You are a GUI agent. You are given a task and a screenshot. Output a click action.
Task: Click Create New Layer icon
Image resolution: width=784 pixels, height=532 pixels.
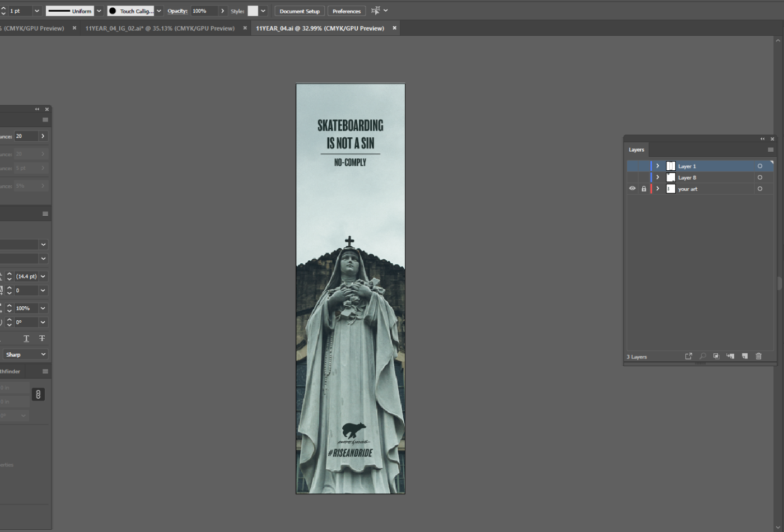pyautogui.click(x=745, y=356)
